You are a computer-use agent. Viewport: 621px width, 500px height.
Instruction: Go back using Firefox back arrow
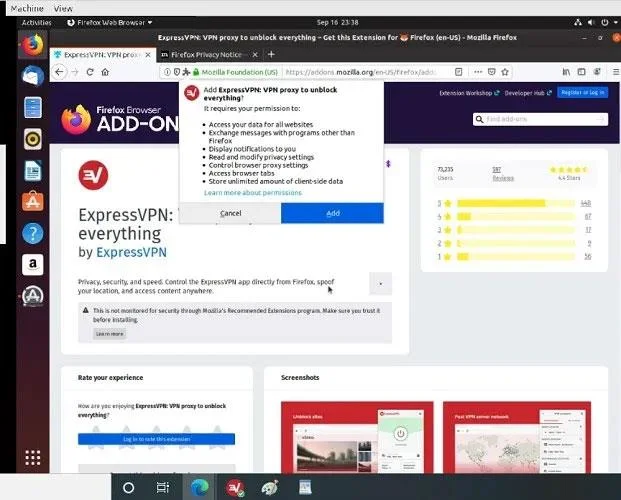[x=59, y=72]
